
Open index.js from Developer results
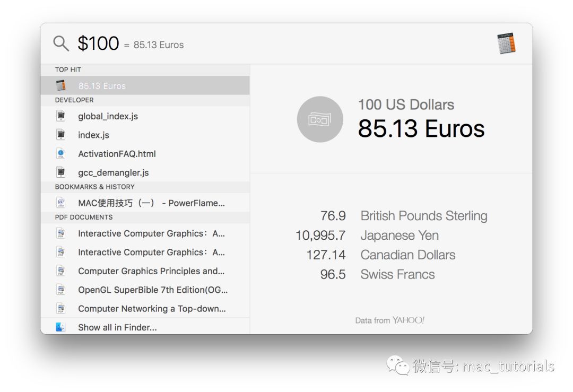click(93, 135)
